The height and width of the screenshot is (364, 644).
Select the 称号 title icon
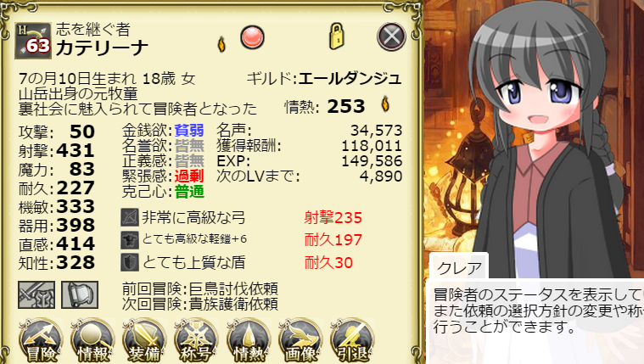coord(196,339)
